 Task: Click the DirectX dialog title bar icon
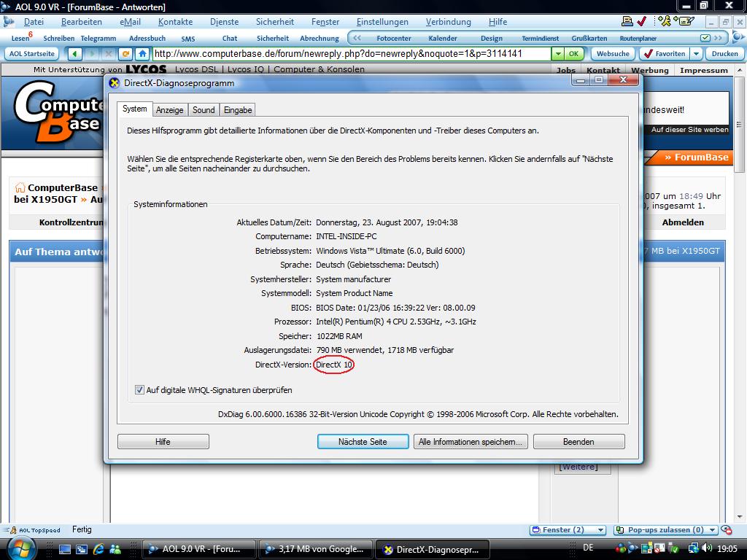tap(115, 83)
